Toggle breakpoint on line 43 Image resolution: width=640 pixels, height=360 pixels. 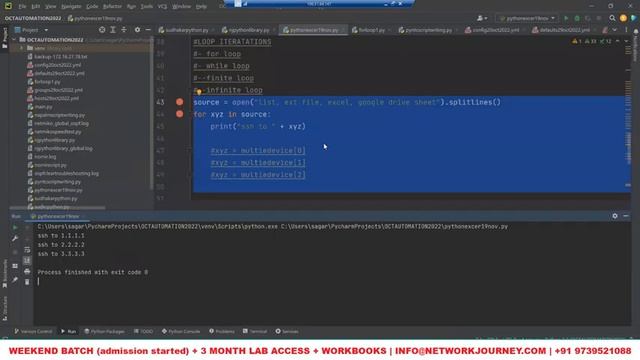pyautogui.click(x=180, y=102)
